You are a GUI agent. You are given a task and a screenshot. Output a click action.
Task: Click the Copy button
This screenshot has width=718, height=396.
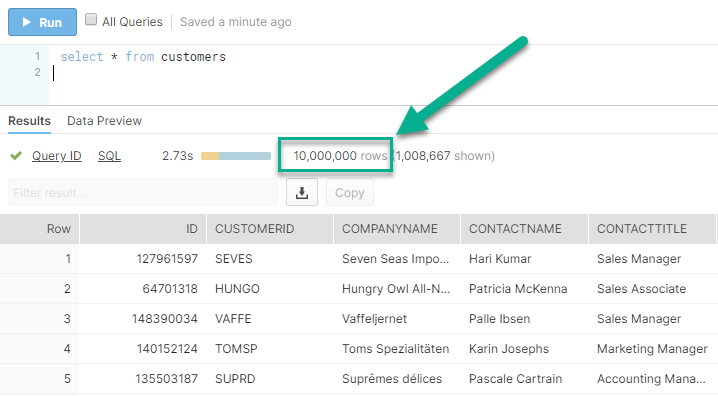coord(350,192)
